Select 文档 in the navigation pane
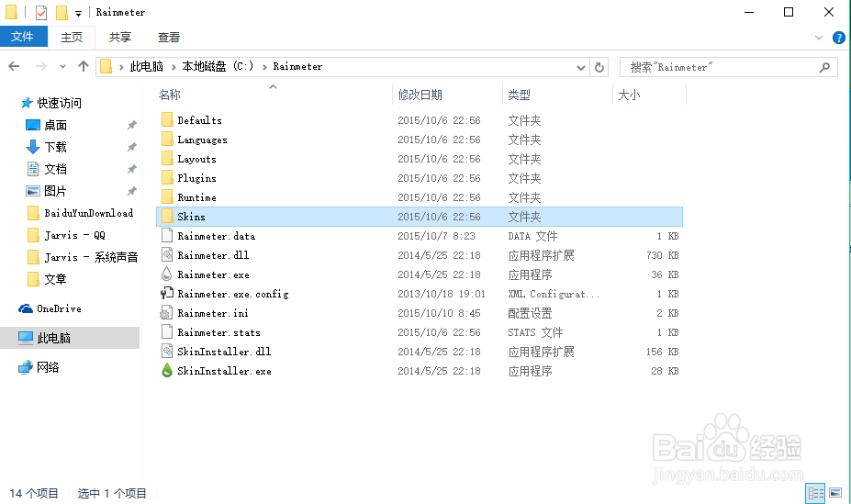Screen dimensions: 851x504 [x=55, y=169]
